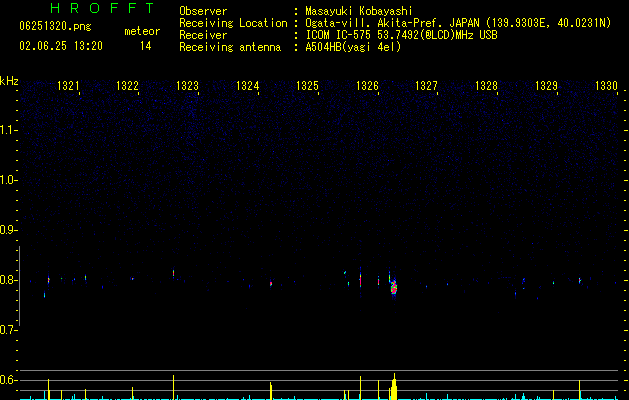Click the HROFFT title text
The image size is (629, 400).
pyautogui.click(x=103, y=8)
